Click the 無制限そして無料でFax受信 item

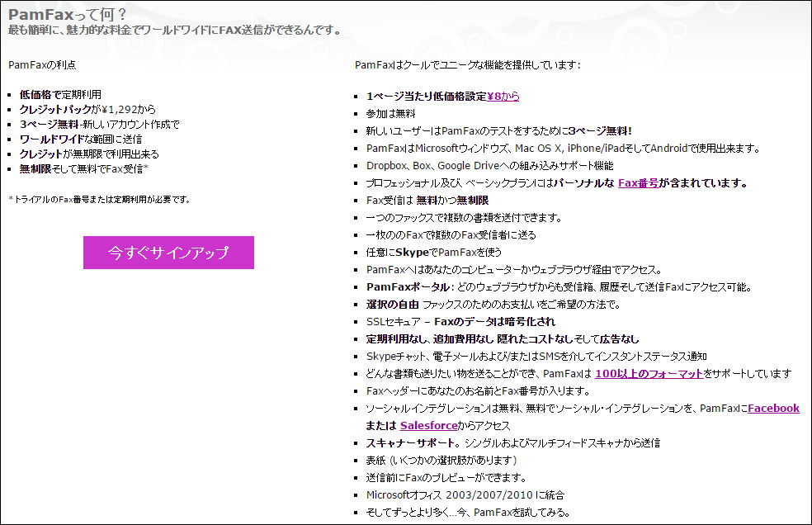coord(84,169)
